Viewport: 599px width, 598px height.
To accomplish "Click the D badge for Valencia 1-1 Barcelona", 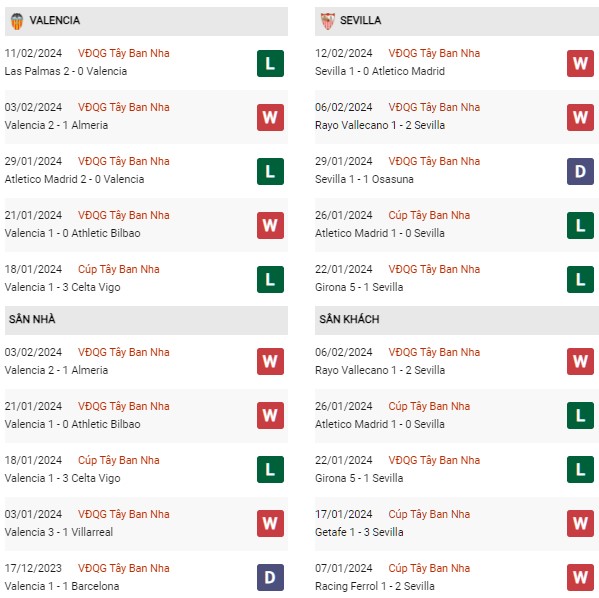I will click(270, 577).
